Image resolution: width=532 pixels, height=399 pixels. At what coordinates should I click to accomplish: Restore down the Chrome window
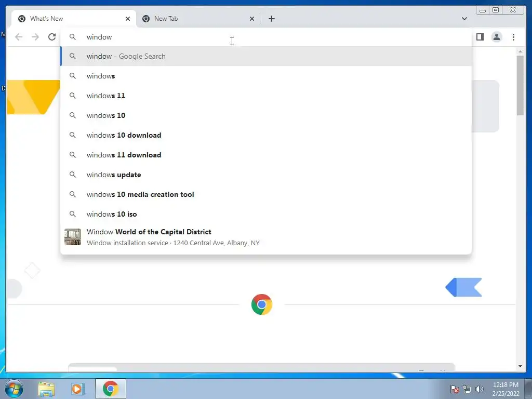(495, 10)
